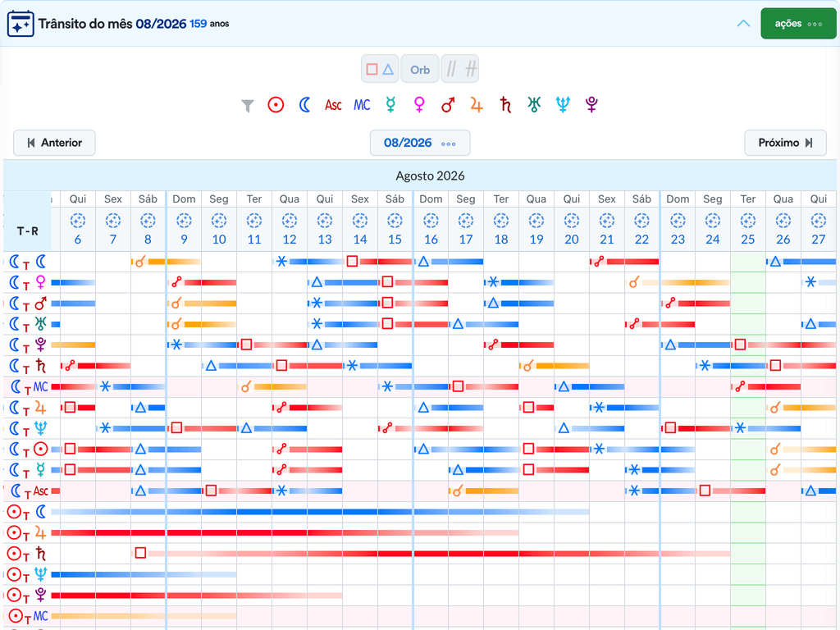This screenshot has height=630, width=840.
Task: Click the day 9 date number
Action: pyautogui.click(x=184, y=240)
